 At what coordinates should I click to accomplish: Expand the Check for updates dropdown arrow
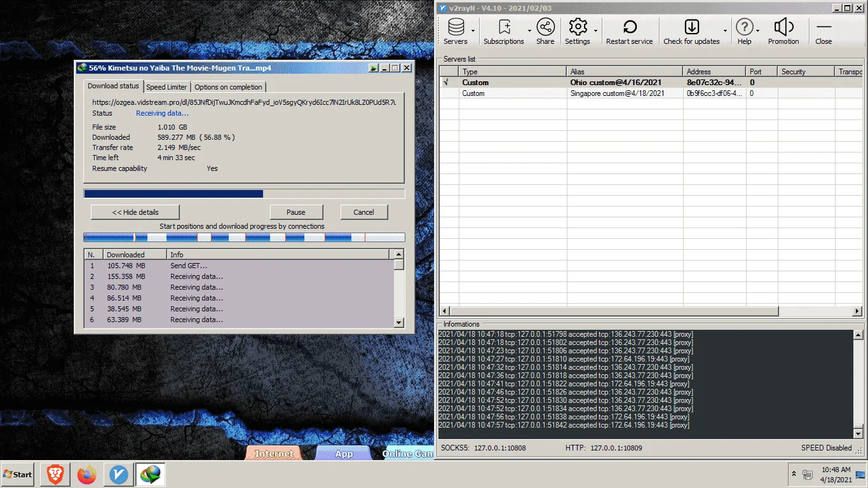tap(725, 31)
